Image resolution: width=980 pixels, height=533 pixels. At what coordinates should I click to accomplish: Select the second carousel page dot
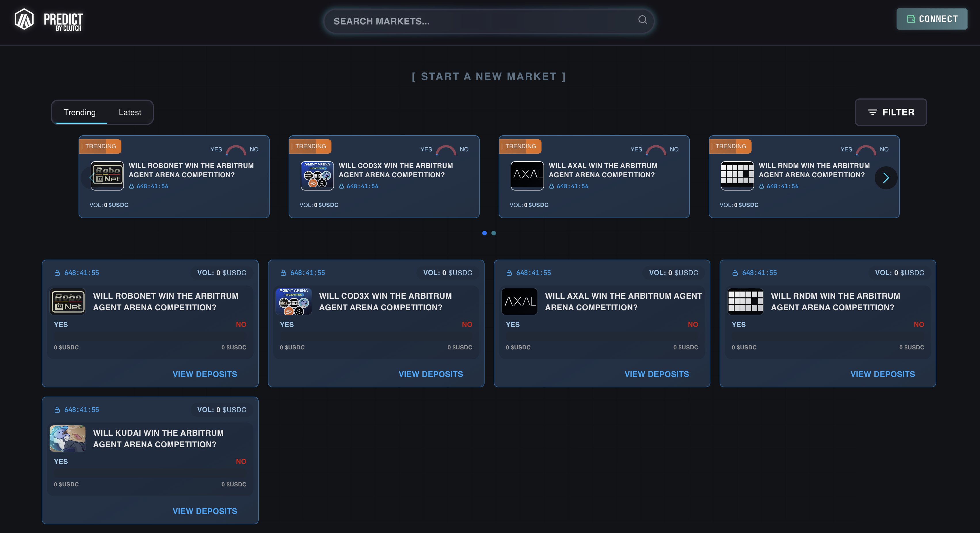493,233
